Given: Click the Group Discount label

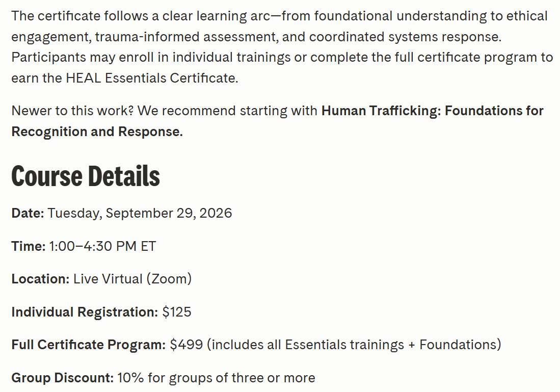Looking at the screenshot, I should click(63, 378).
